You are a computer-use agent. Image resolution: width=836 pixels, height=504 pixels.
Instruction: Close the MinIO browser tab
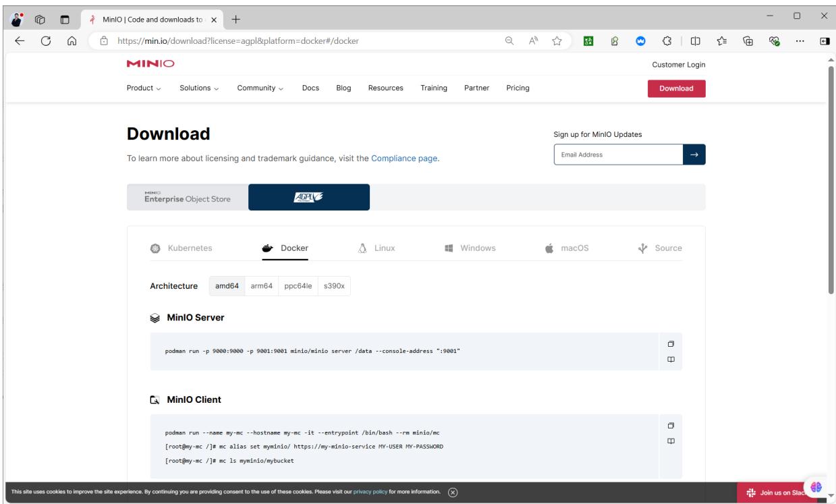(x=214, y=19)
